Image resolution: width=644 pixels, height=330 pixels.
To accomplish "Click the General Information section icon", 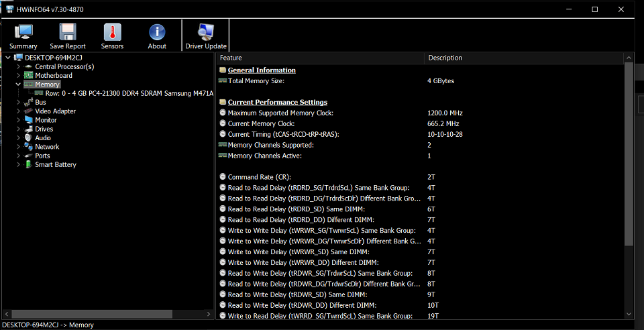I will tap(223, 70).
